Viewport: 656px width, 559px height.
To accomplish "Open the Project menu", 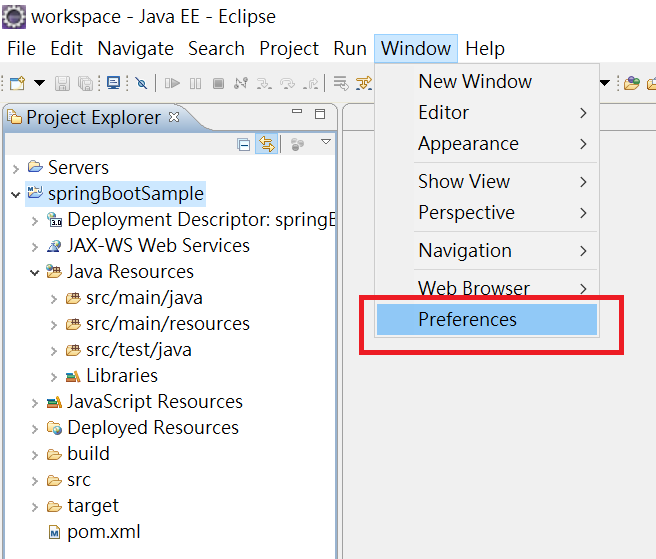I will (289, 49).
